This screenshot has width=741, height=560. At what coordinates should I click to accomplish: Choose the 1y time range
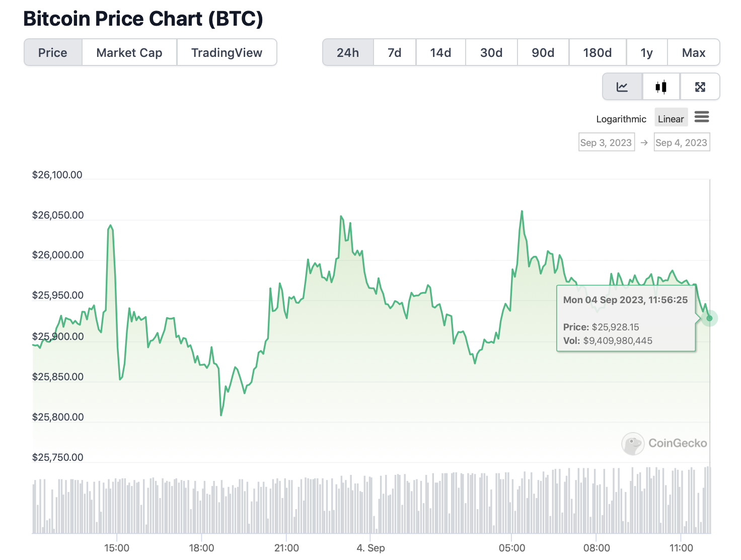[646, 53]
